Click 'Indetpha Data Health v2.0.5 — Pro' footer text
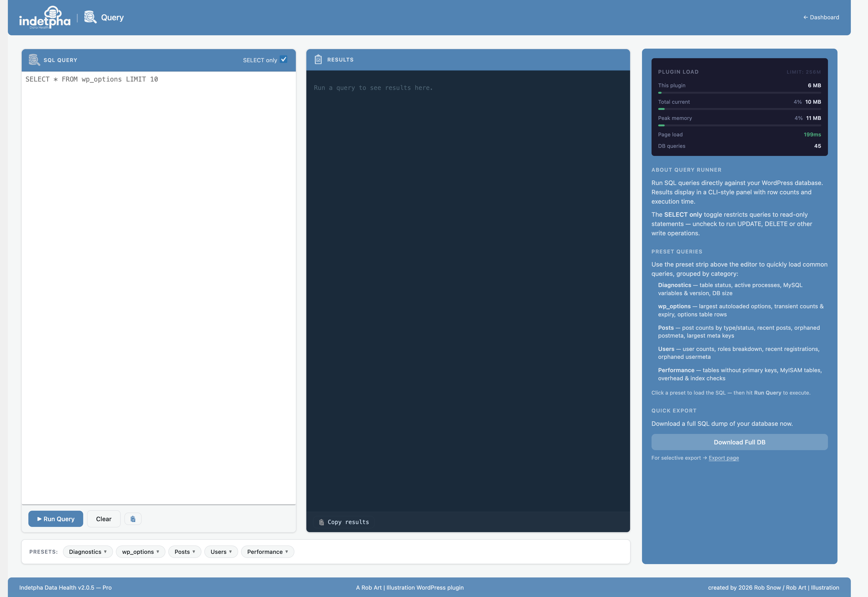This screenshot has height=597, width=868. tap(66, 588)
